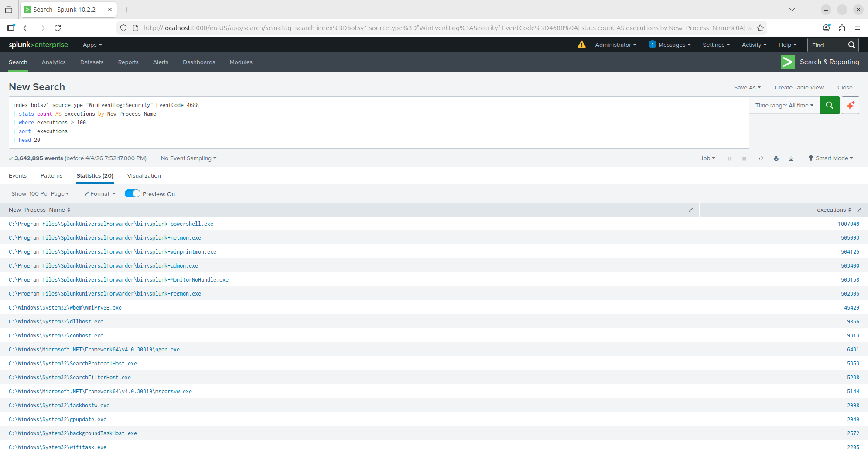Click the yellow warning triangle icon

pyautogui.click(x=582, y=45)
